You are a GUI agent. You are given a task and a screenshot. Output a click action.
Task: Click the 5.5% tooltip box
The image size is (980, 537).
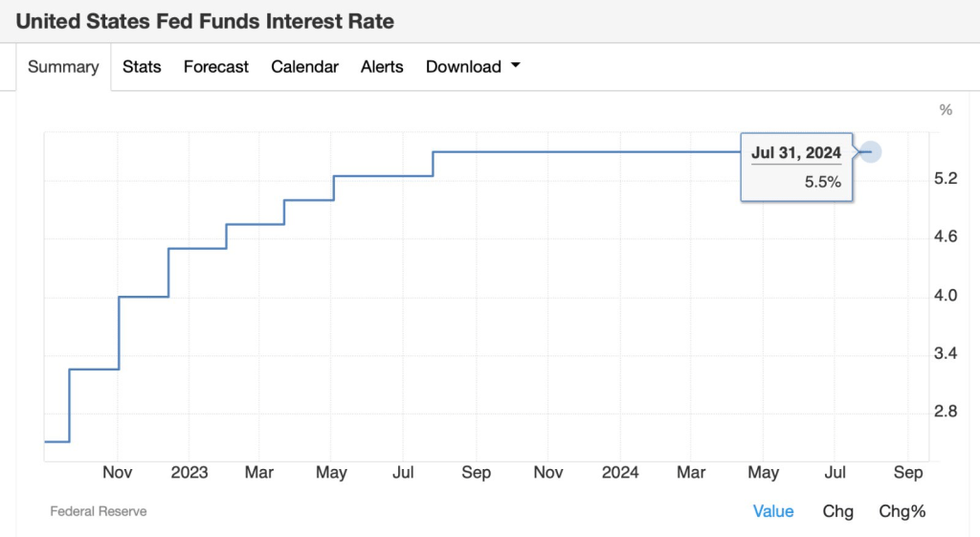point(796,168)
